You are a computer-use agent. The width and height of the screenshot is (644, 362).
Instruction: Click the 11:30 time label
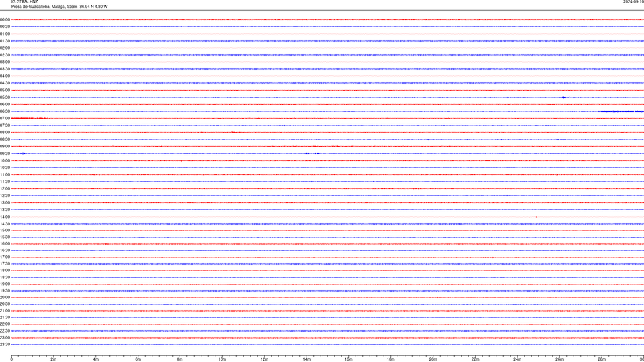pos(5,182)
